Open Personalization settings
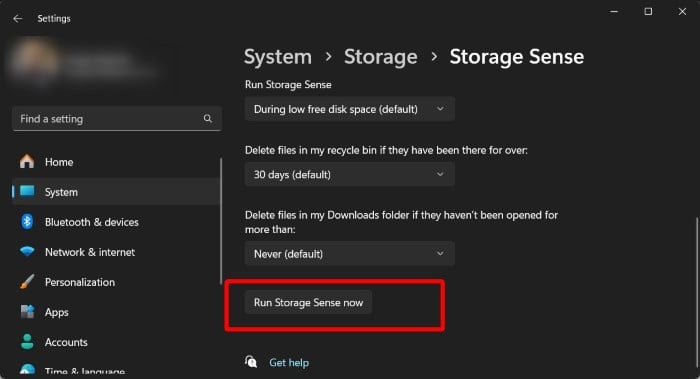The image size is (700, 379). tap(116, 282)
